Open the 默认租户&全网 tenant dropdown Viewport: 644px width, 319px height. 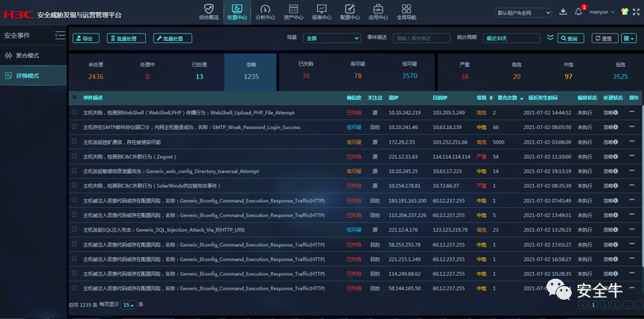tap(523, 13)
